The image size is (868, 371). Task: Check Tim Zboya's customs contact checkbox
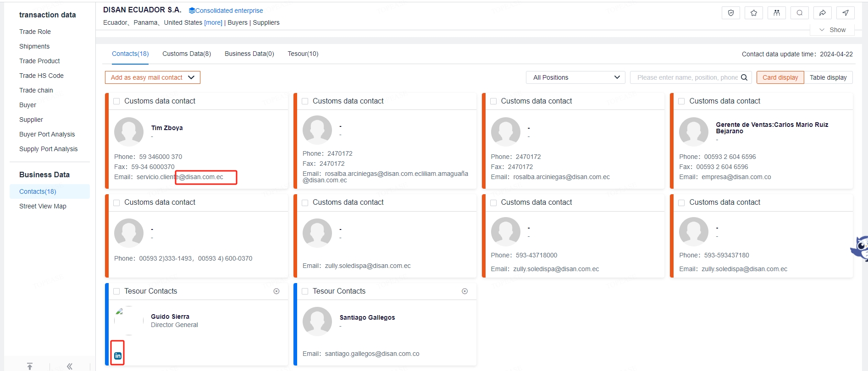point(116,101)
